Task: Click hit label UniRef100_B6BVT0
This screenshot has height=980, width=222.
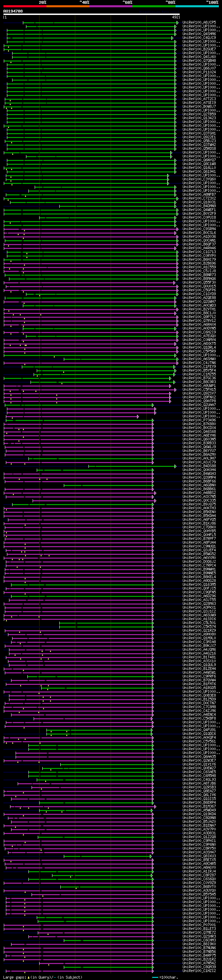Action: (x=199, y=886)
